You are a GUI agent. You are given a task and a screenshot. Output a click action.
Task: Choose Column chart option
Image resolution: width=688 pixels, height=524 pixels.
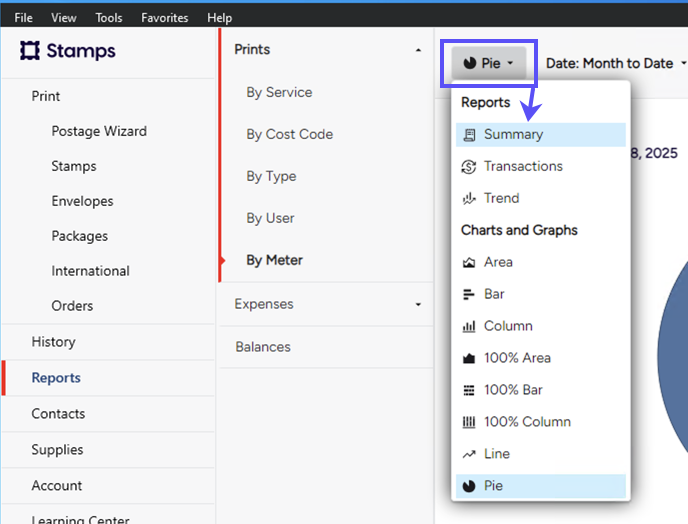[x=541, y=326]
